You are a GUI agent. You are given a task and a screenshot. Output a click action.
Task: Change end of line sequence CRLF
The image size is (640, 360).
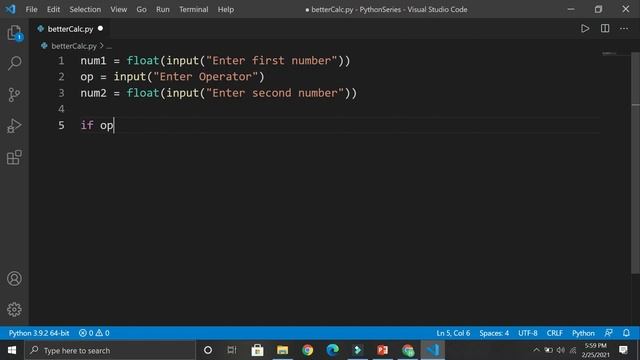point(554,333)
